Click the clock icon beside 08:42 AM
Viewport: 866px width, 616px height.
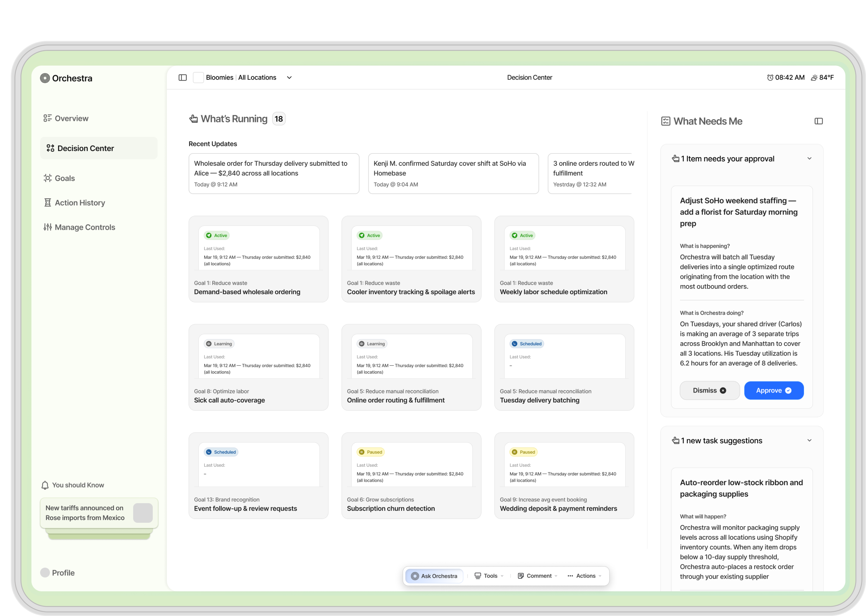770,77
